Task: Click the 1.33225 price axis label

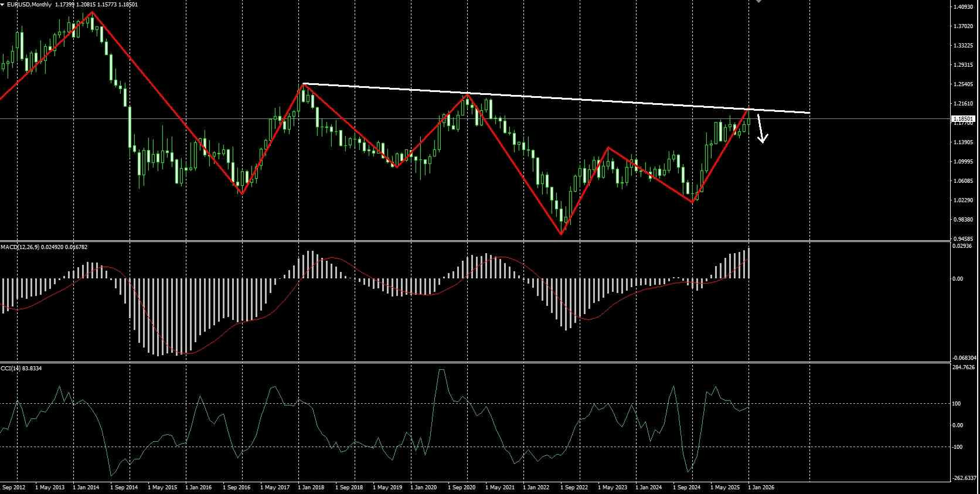Action: click(964, 46)
